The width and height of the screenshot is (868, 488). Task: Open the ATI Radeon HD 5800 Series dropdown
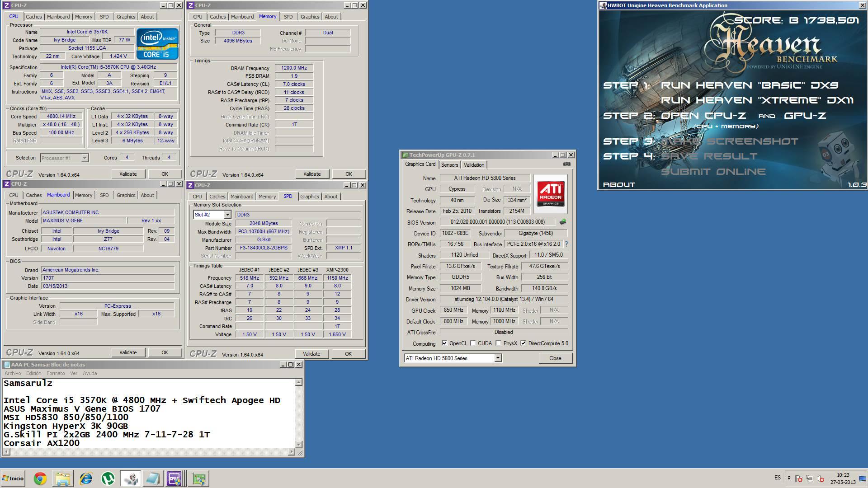(x=498, y=358)
